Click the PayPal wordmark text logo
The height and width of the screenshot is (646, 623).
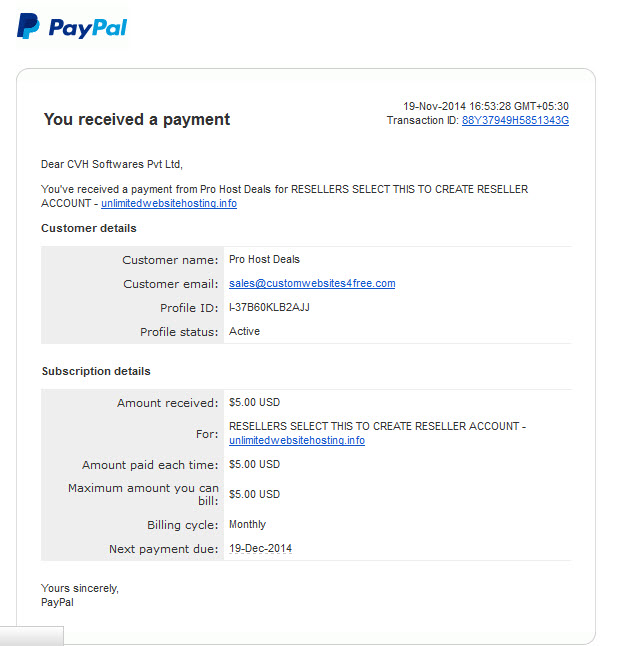(x=88, y=28)
